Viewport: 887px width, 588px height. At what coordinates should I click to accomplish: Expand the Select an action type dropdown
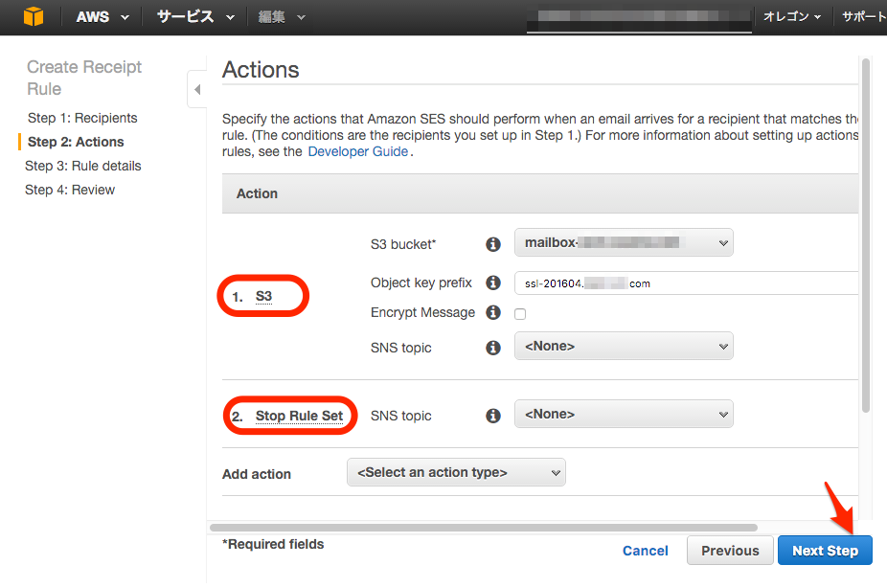[456, 473]
